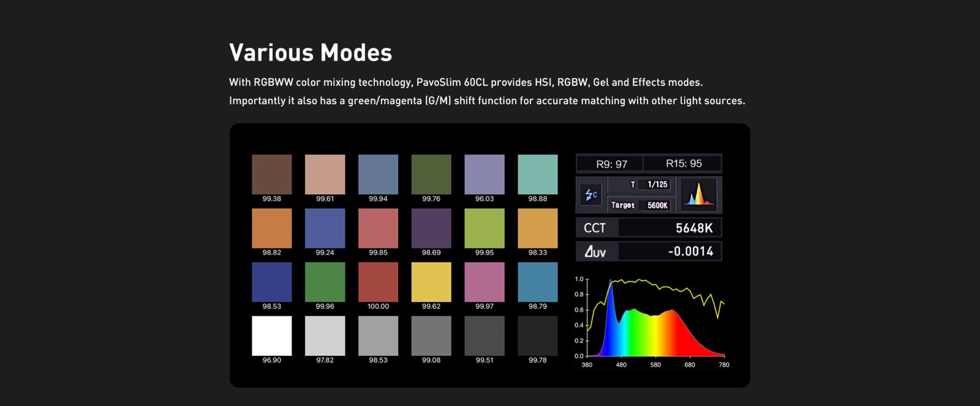Image resolution: width=980 pixels, height=406 pixels.
Task: Click the 0.6 value on graph axis
Action: click(579, 310)
